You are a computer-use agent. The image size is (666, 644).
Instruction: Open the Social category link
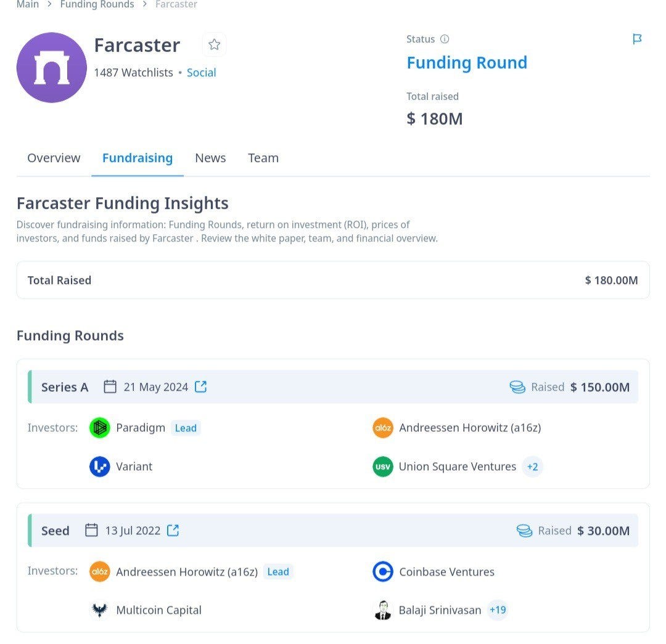[201, 72]
